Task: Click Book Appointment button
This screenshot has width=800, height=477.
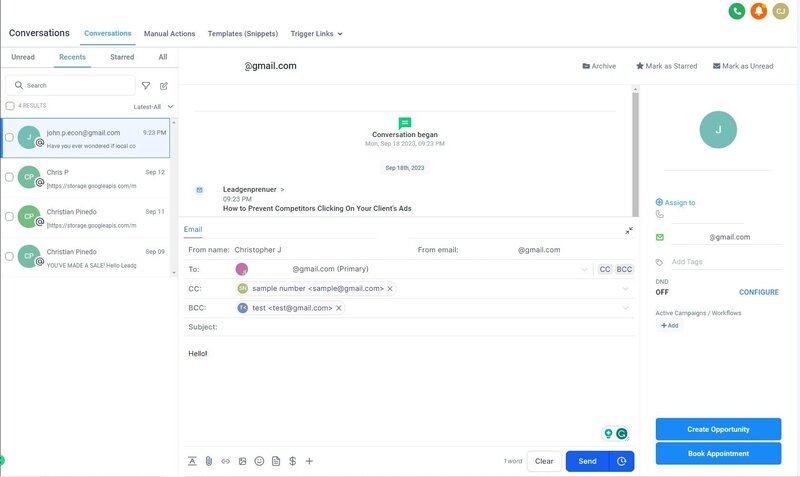Action: 718,454
